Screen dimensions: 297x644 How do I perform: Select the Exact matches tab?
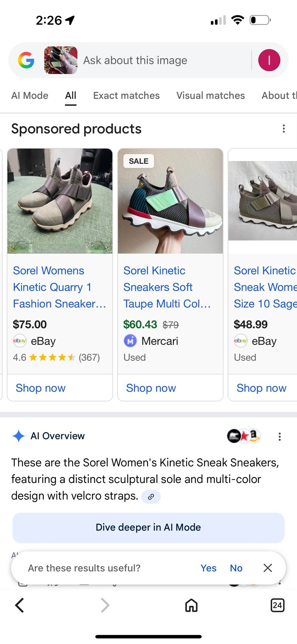pyautogui.click(x=126, y=96)
